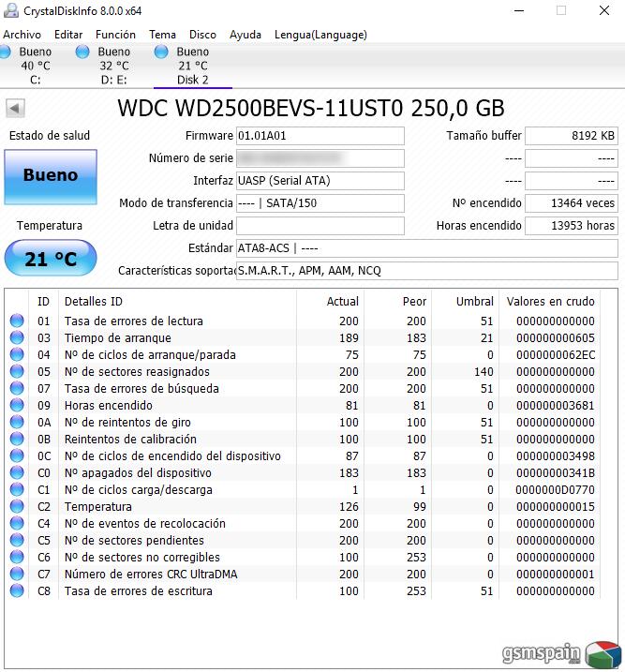
Task: Click the Valores en crudo column header
Action: click(550, 301)
